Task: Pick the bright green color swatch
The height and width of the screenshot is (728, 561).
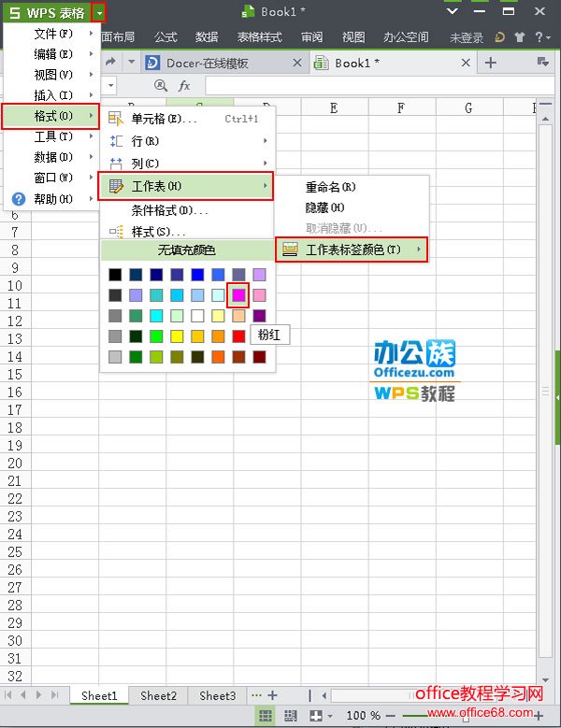Action: [x=156, y=336]
